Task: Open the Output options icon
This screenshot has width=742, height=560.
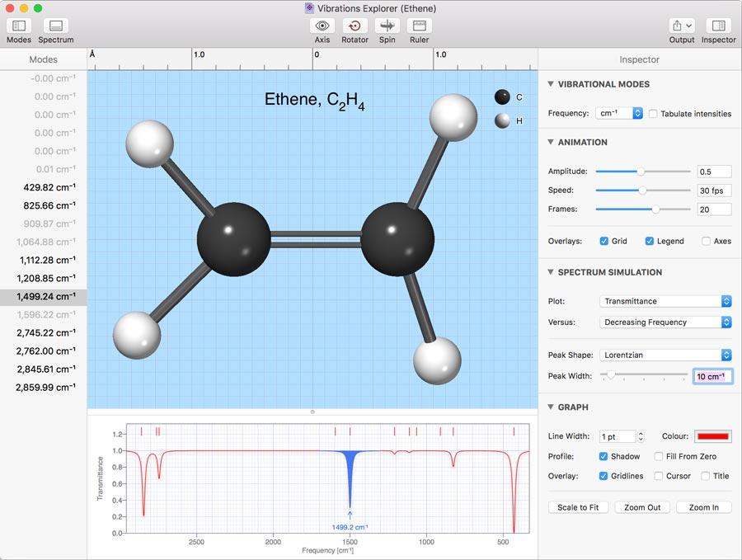Action: pyautogui.click(x=681, y=27)
